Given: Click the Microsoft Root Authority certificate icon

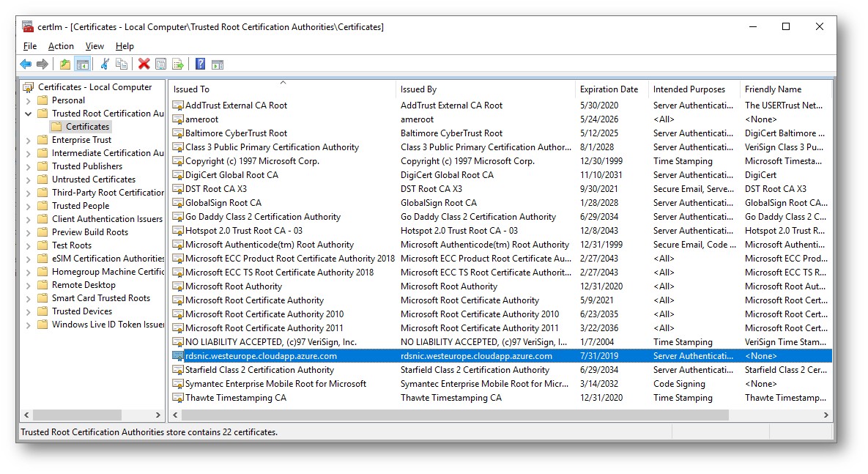Looking at the screenshot, I should (x=178, y=286).
